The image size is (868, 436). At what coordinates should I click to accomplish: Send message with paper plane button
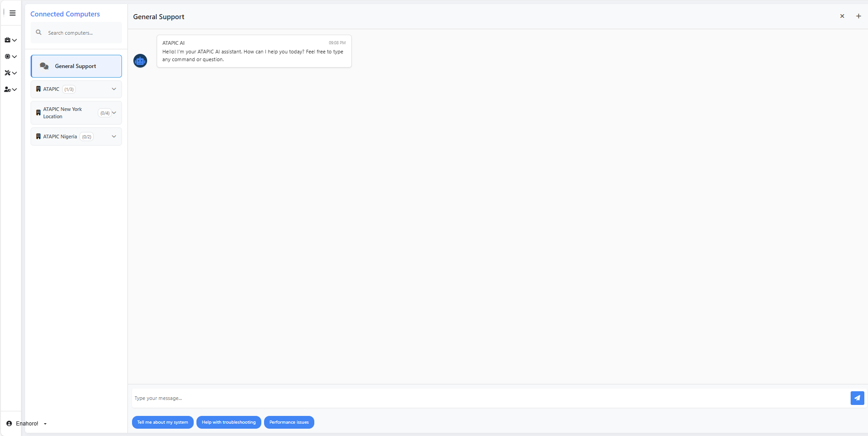click(x=857, y=398)
